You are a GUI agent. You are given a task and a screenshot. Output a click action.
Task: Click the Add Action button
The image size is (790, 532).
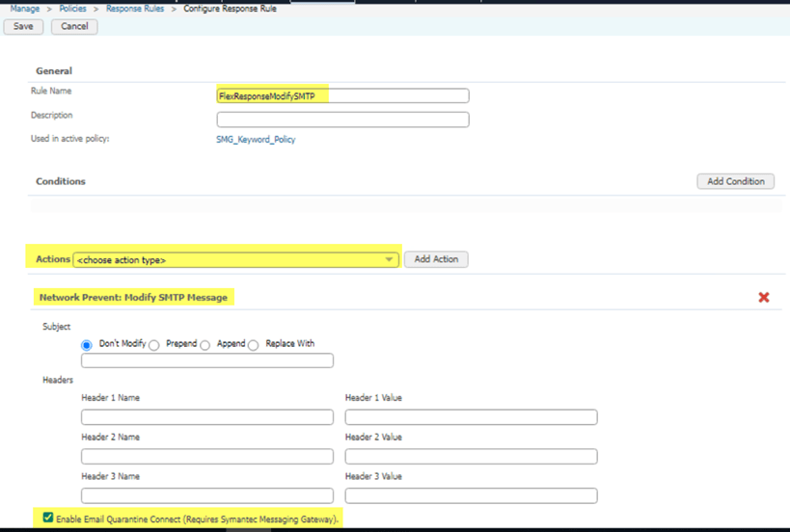pyautogui.click(x=436, y=259)
